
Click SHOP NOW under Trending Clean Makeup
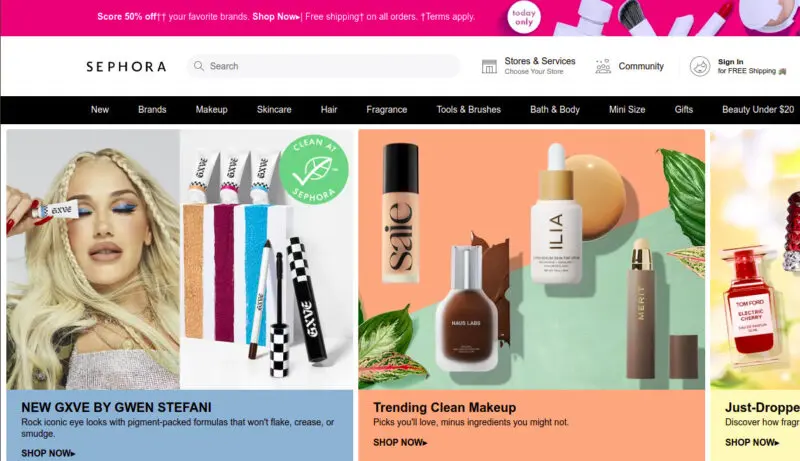pyautogui.click(x=400, y=442)
